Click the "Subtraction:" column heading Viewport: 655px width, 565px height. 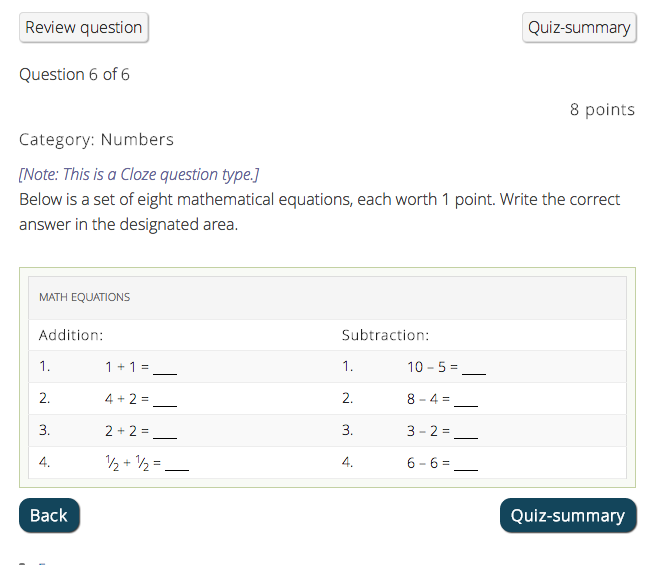coord(385,336)
